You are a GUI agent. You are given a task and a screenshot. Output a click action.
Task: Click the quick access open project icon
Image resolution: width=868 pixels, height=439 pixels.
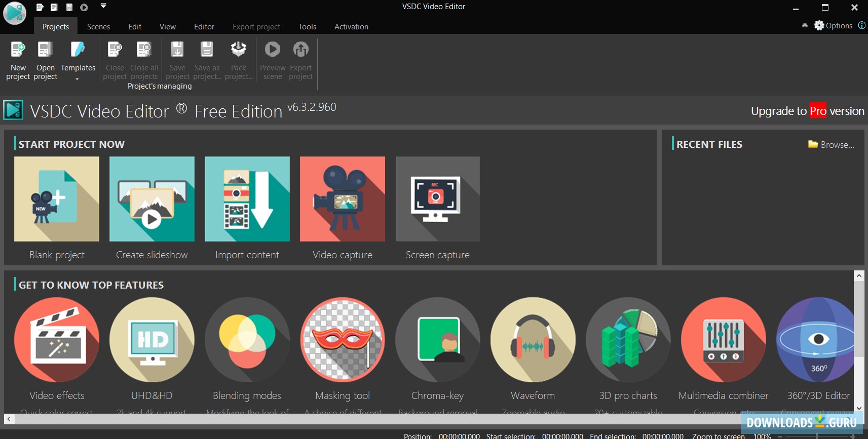click(54, 7)
